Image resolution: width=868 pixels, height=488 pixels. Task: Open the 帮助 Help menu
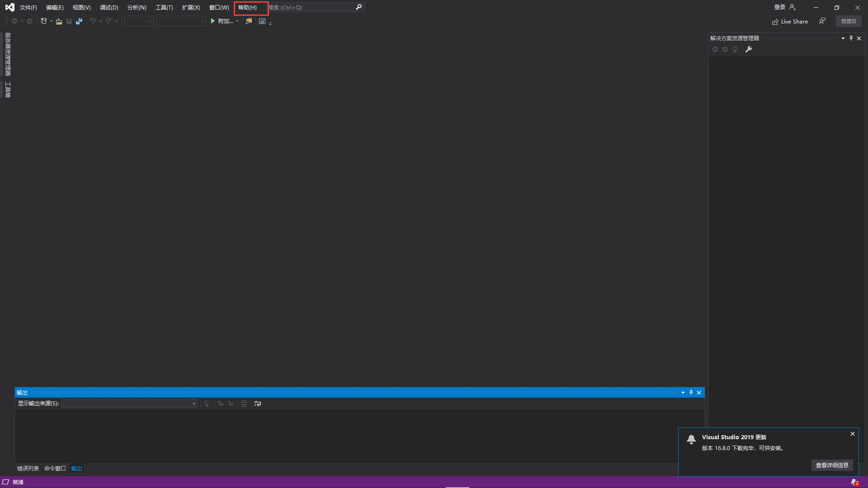[x=247, y=7]
